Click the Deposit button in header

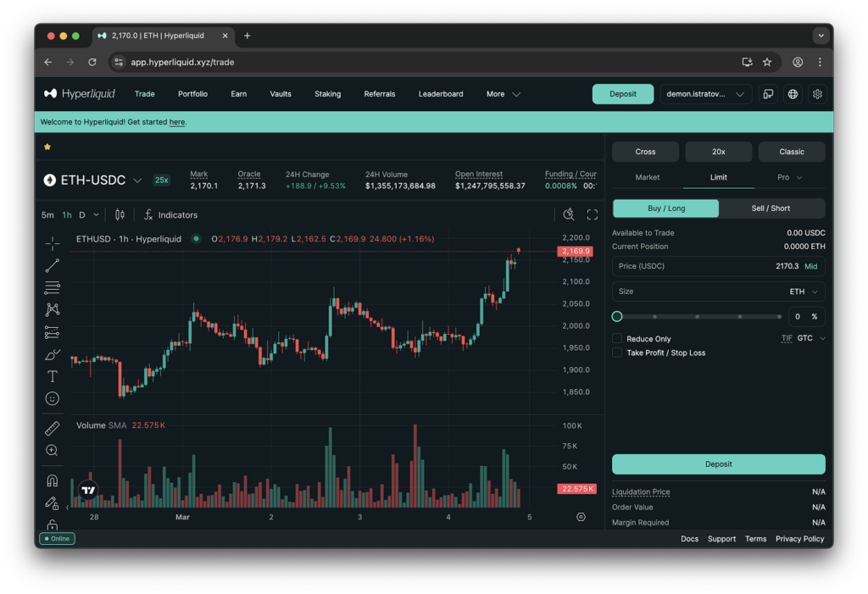622,94
